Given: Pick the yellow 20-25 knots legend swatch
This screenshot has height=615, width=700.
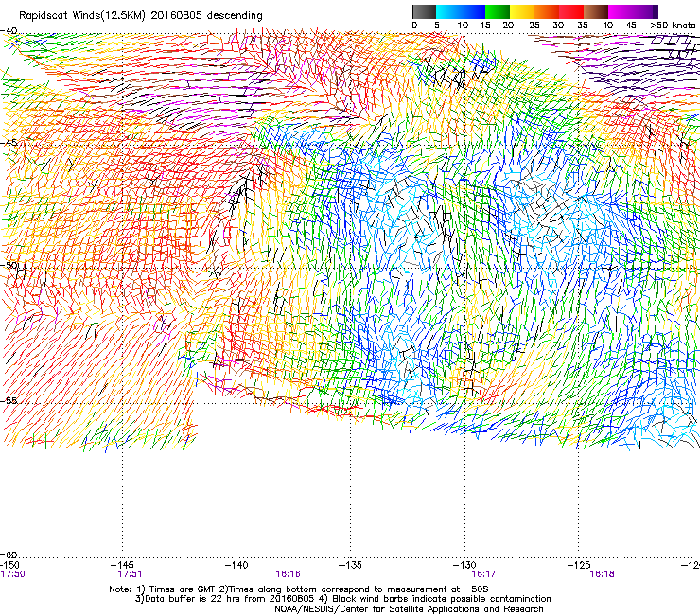Looking at the screenshot, I should click(522, 11).
